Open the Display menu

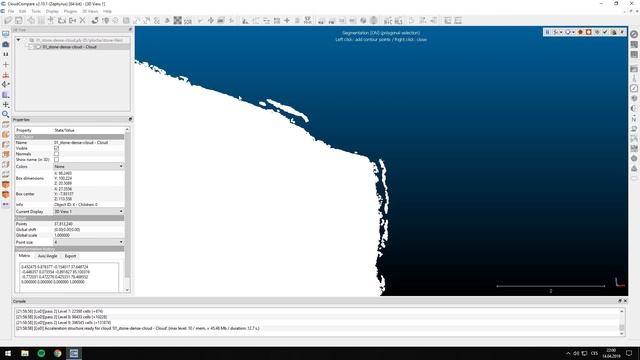[x=52, y=11]
